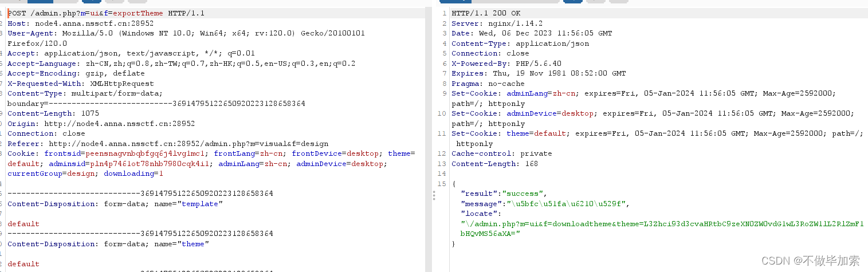
Task: Select Content-Type: multipart/form-data in the request
Action: 85,93
